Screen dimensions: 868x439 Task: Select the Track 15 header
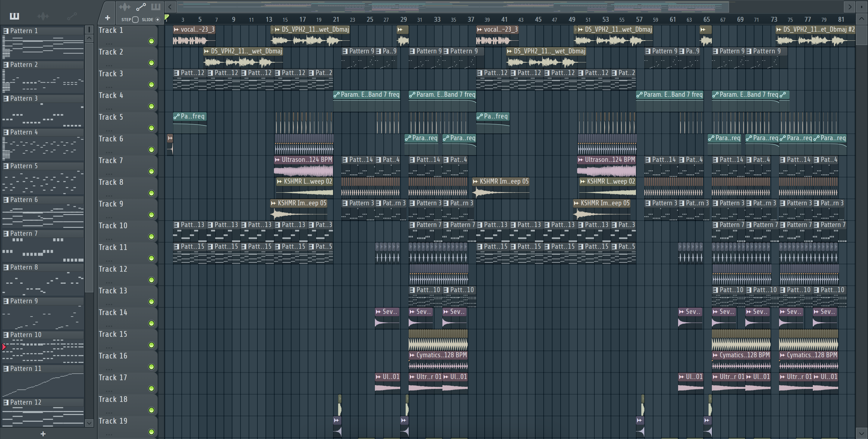tap(127, 340)
